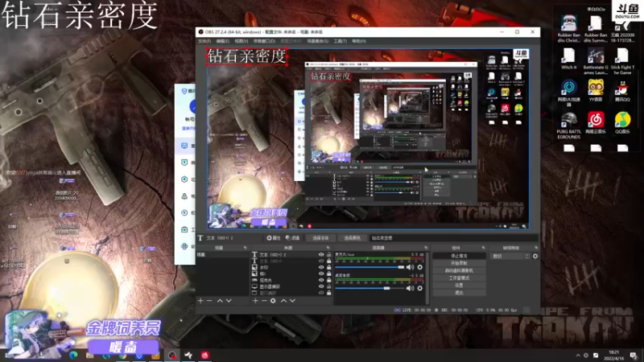The width and height of the screenshot is (644, 362).
Task: Pop out the 控件 dock panel
Action: (x=483, y=248)
